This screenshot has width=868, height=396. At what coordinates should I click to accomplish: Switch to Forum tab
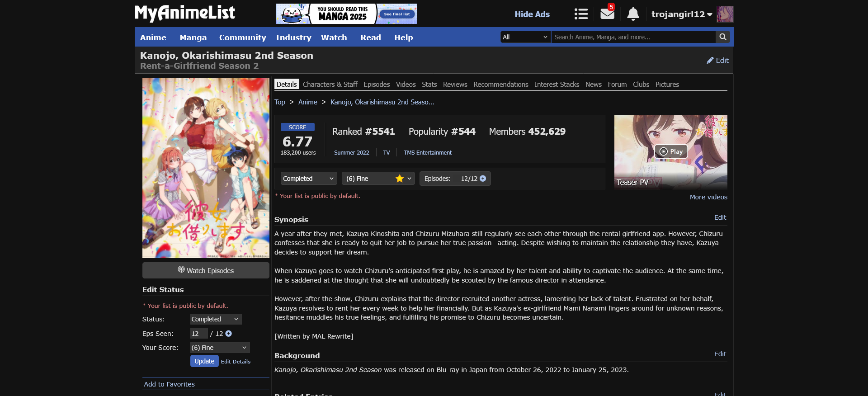click(x=617, y=85)
